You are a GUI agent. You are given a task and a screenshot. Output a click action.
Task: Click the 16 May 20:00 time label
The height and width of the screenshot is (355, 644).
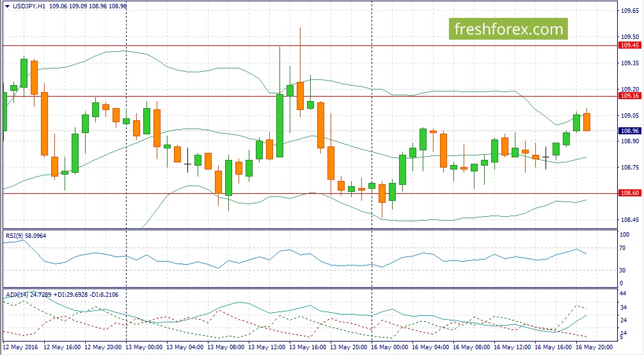pyautogui.click(x=595, y=348)
